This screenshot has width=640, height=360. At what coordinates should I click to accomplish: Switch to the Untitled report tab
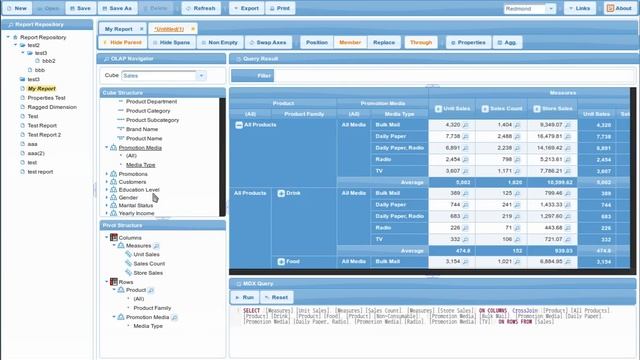pyautogui.click(x=169, y=29)
